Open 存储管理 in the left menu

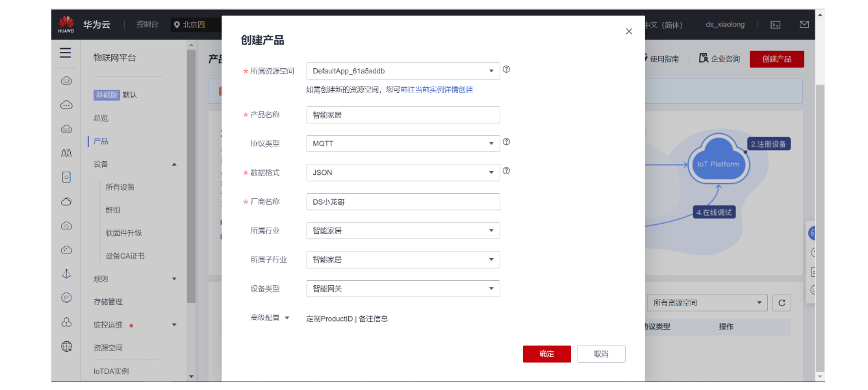pyautogui.click(x=108, y=302)
